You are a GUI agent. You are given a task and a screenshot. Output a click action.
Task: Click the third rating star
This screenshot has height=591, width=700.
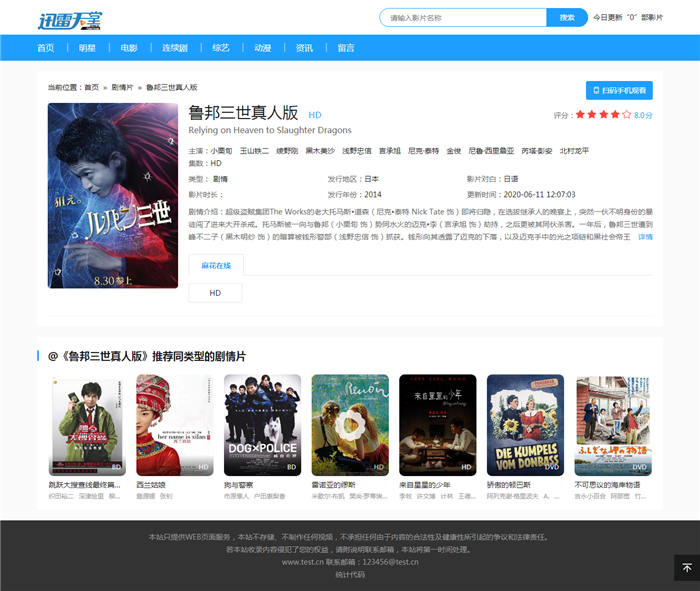pyautogui.click(x=603, y=115)
